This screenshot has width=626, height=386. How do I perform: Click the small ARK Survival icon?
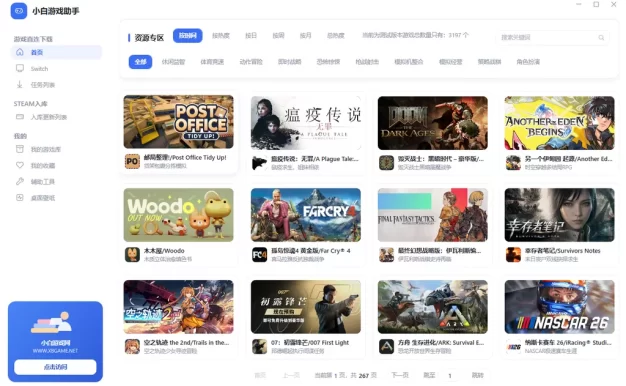[386, 346]
